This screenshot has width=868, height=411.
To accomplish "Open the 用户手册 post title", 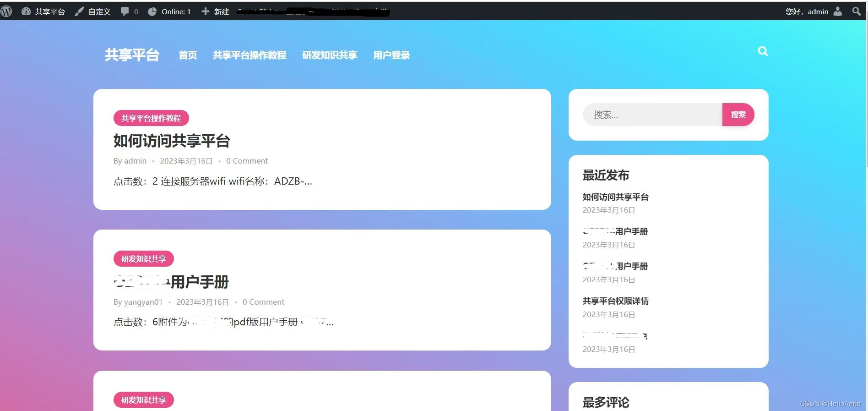I will click(171, 282).
